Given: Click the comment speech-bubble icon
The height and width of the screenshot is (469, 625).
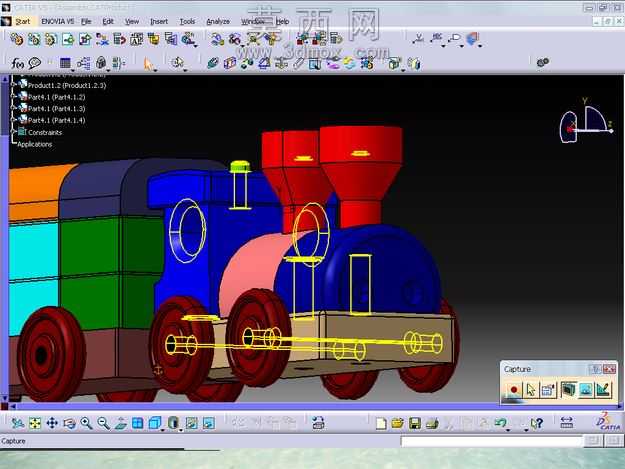Looking at the screenshot, I should click(35, 63).
